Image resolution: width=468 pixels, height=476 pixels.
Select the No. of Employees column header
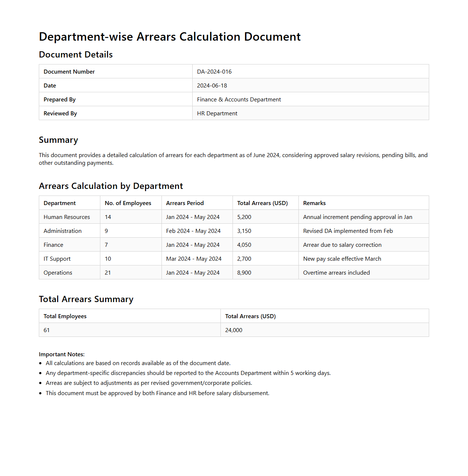tap(128, 203)
